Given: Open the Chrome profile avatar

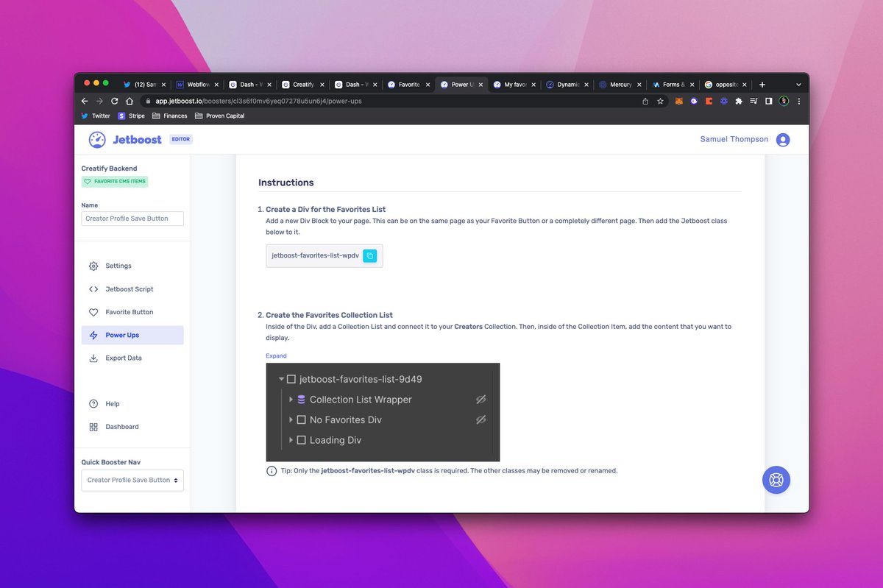Looking at the screenshot, I should 784,101.
